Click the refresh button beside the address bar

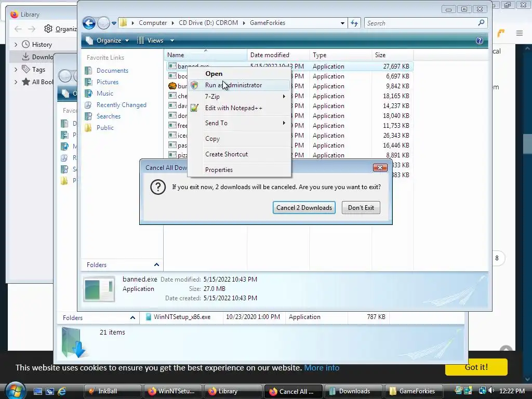click(354, 23)
